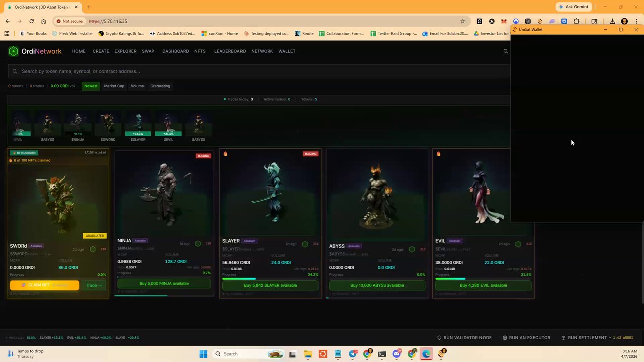Open the DASHBOARD nav item
Screen dimensions: 644x362
coord(175,51)
